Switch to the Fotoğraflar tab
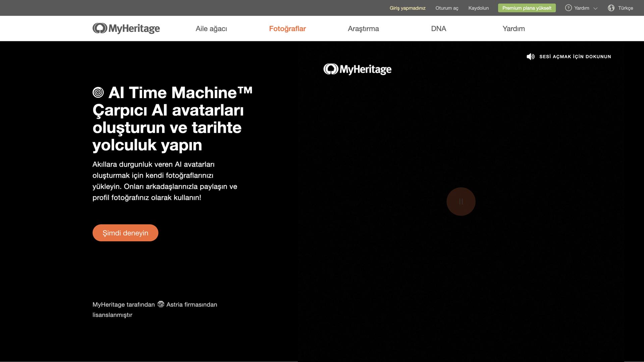 (x=287, y=28)
